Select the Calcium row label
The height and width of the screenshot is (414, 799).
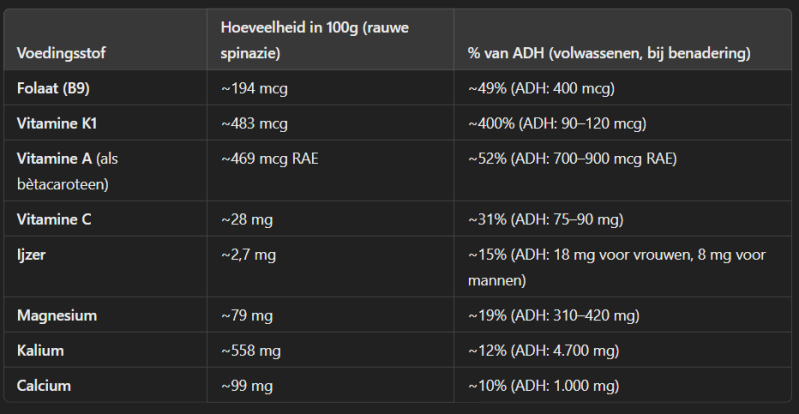44,385
